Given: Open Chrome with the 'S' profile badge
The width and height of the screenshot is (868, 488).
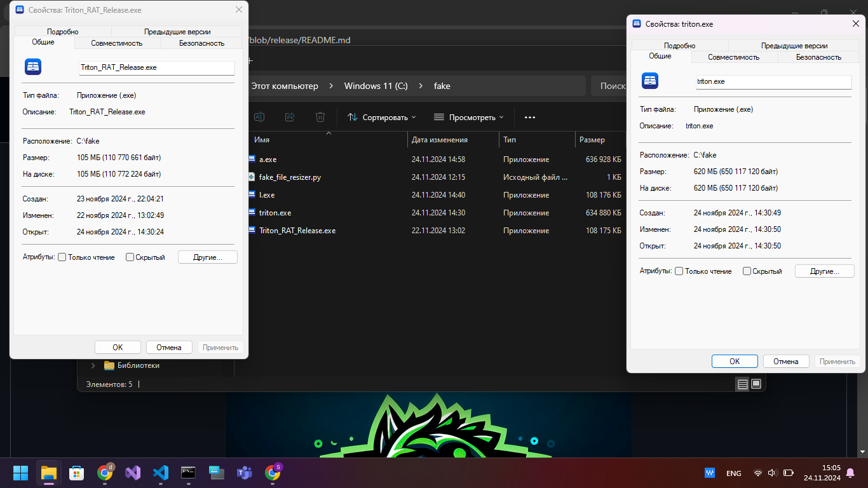Looking at the screenshot, I should 273,473.
